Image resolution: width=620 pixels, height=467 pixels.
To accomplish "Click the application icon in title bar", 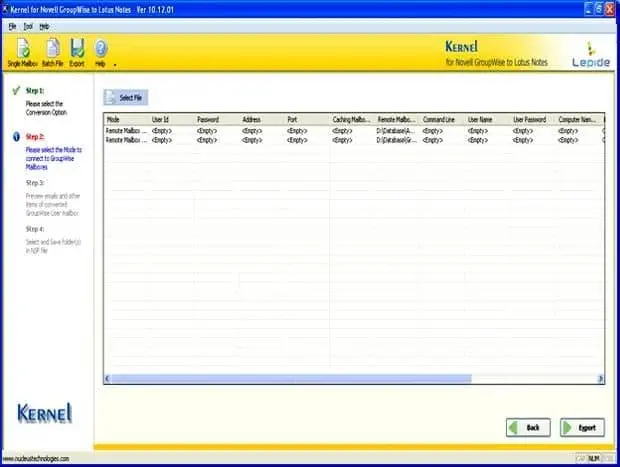I will [x=5, y=9].
